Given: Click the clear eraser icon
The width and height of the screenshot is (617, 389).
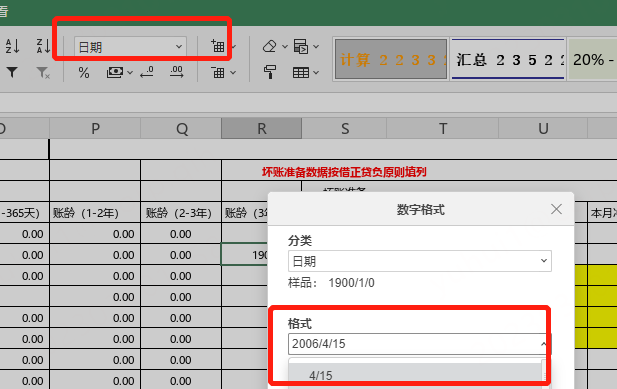Looking at the screenshot, I should point(270,46).
